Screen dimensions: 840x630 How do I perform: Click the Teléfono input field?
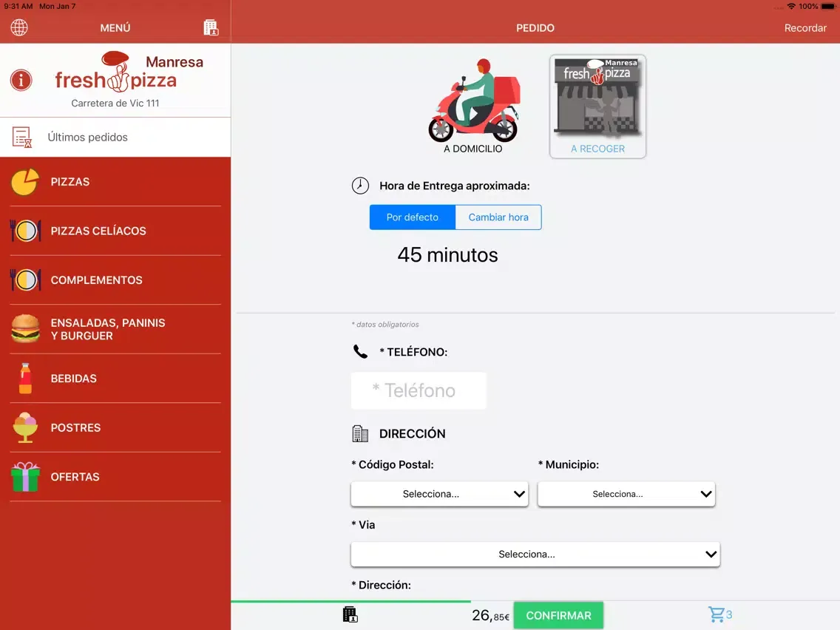point(419,390)
